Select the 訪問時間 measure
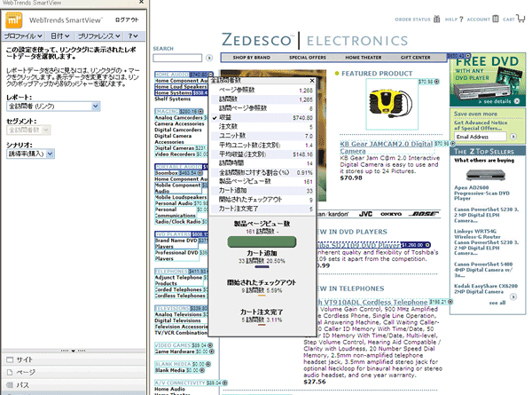The image size is (532, 395). [262, 163]
